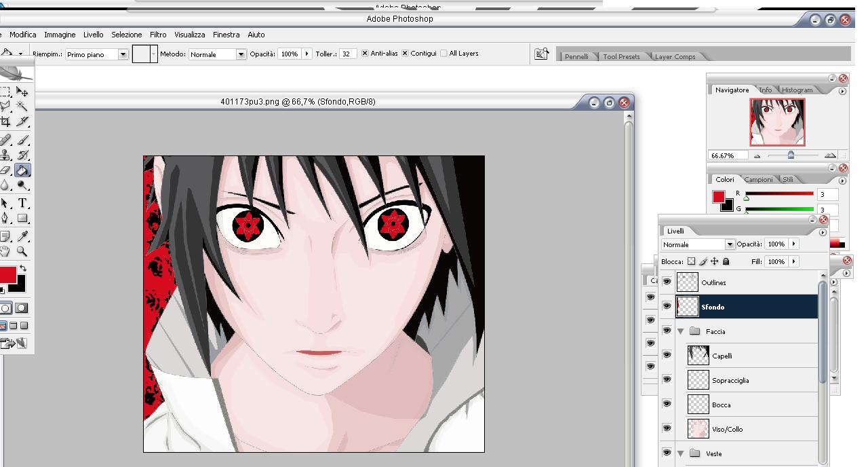868x467 pixels.
Task: Activate the Zoom magnifier tool
Action: (22, 251)
